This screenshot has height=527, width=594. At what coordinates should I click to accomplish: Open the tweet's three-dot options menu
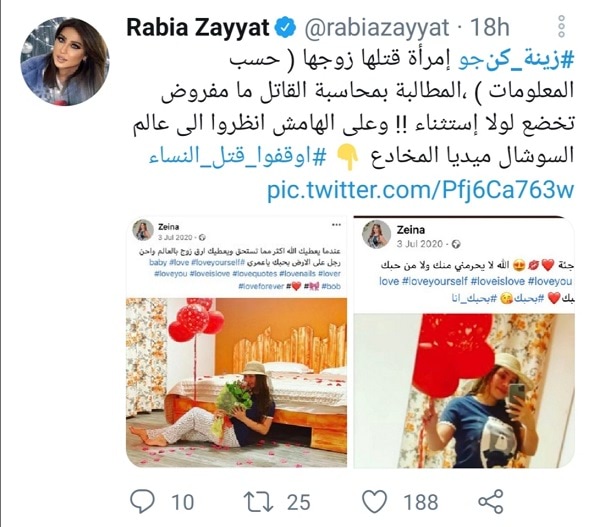click(561, 27)
